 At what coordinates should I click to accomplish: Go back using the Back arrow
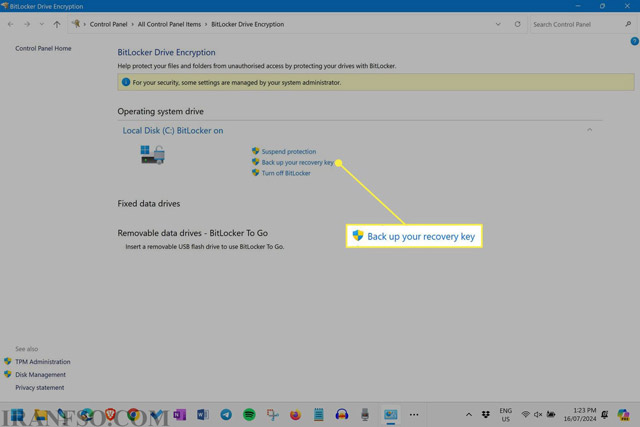(11, 24)
